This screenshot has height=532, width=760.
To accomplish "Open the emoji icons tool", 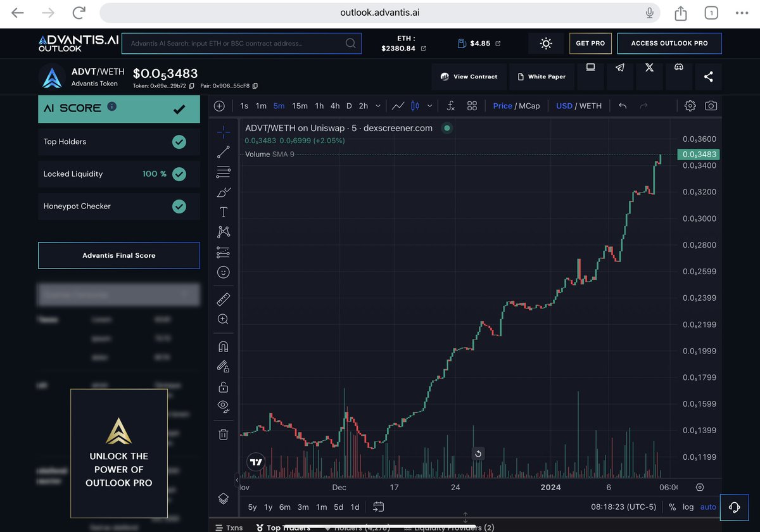I will click(x=223, y=272).
